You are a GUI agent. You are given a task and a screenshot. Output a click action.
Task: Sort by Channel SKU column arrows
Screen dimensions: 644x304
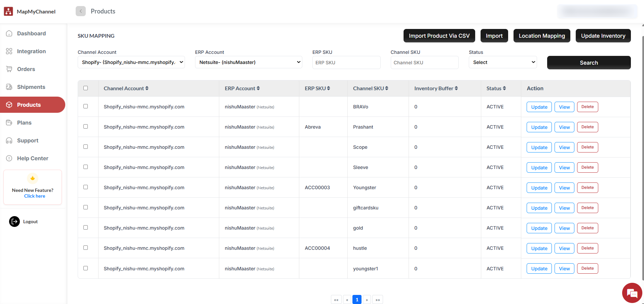click(387, 88)
